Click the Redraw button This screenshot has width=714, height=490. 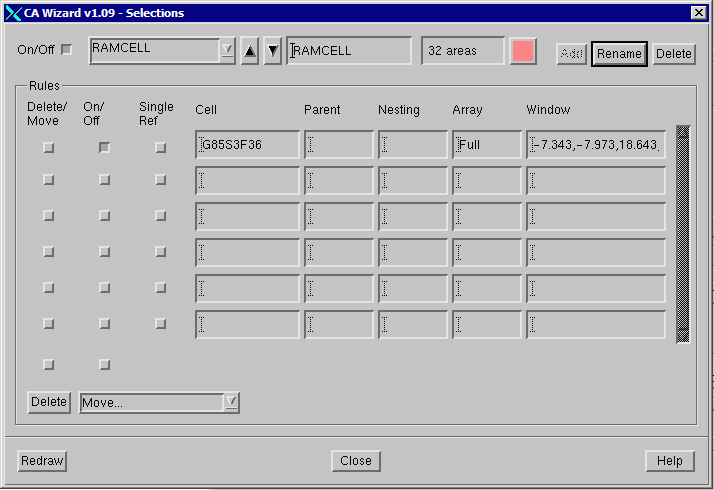[x=42, y=461]
